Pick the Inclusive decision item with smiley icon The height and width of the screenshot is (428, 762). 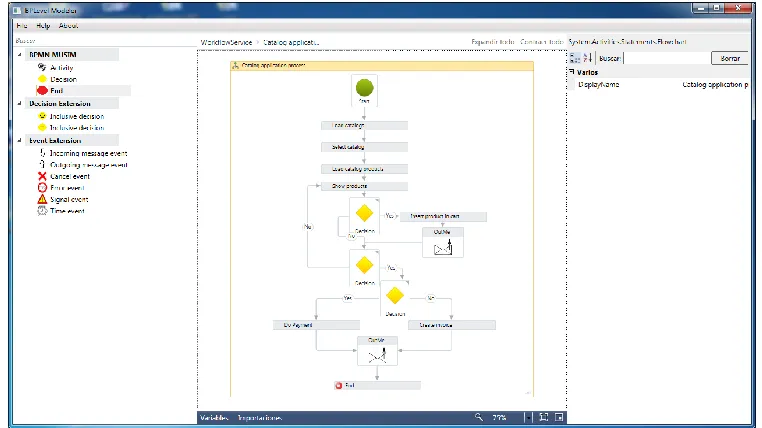tap(71, 116)
